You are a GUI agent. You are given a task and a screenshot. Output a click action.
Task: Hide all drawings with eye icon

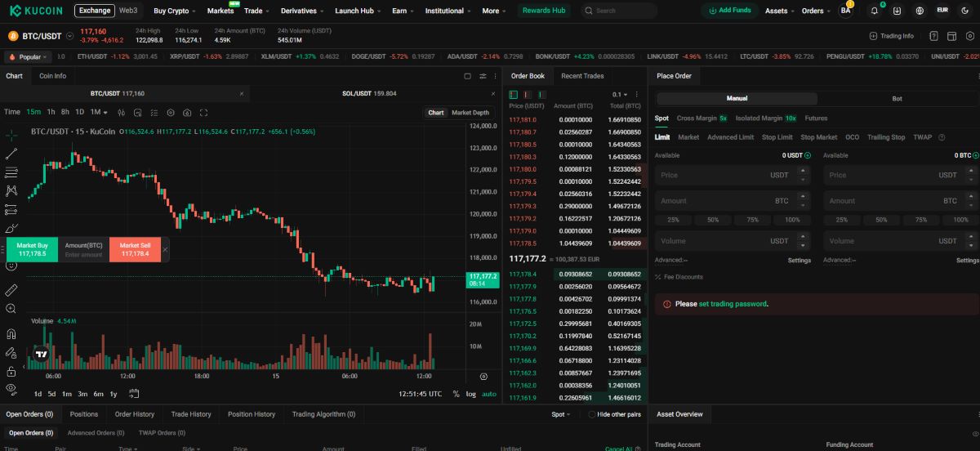11,389
